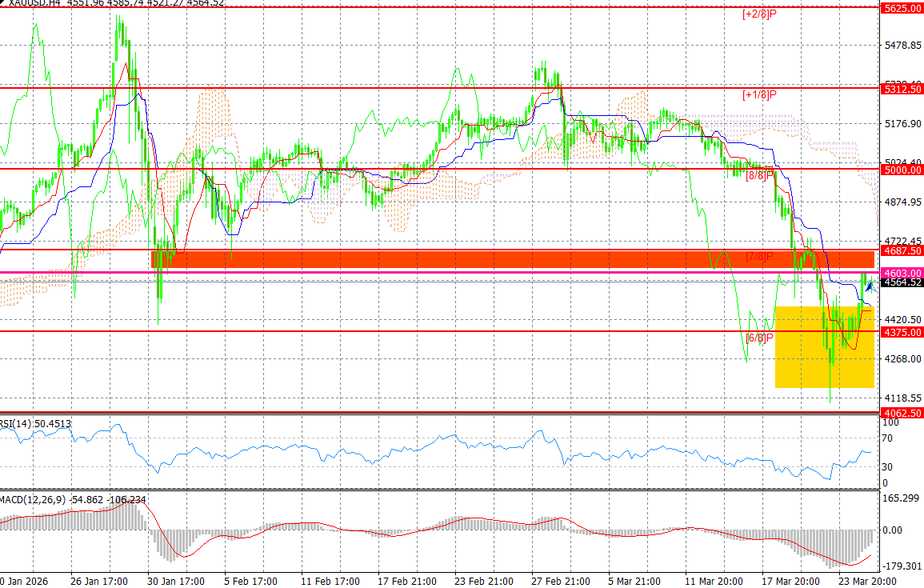This screenshot has height=588, width=924.
Task: Click the 26 Jan 17:00 time axis label
Action: (x=99, y=581)
